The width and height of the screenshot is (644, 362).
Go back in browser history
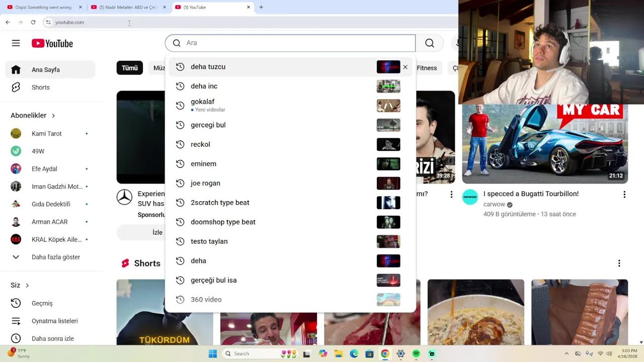tap(8, 22)
